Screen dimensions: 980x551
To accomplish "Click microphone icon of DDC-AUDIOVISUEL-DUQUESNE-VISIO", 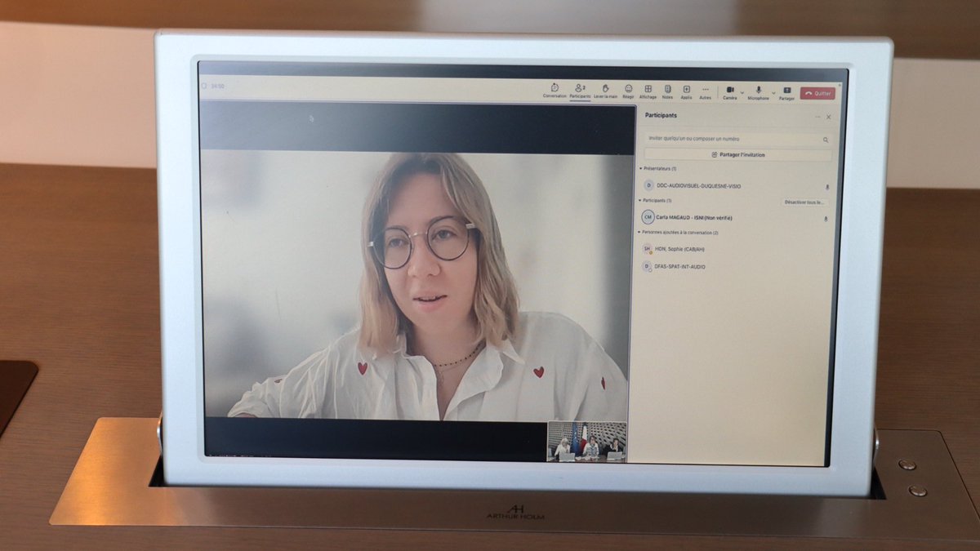I will pyautogui.click(x=826, y=187).
